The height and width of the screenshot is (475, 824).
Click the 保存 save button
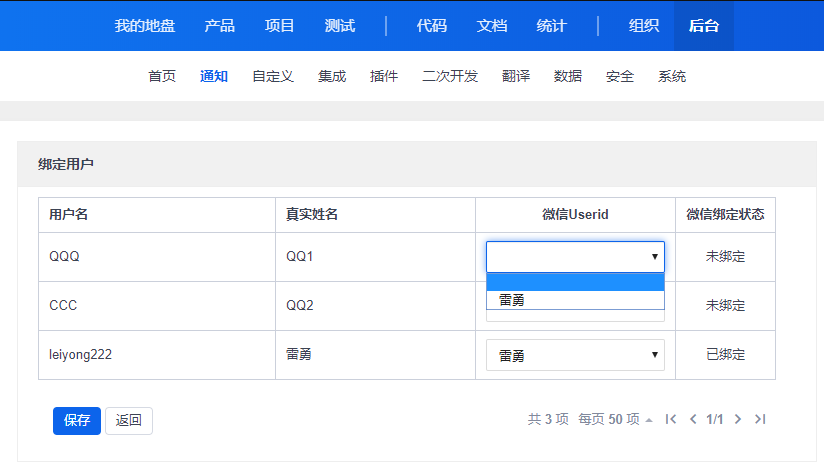coord(77,421)
